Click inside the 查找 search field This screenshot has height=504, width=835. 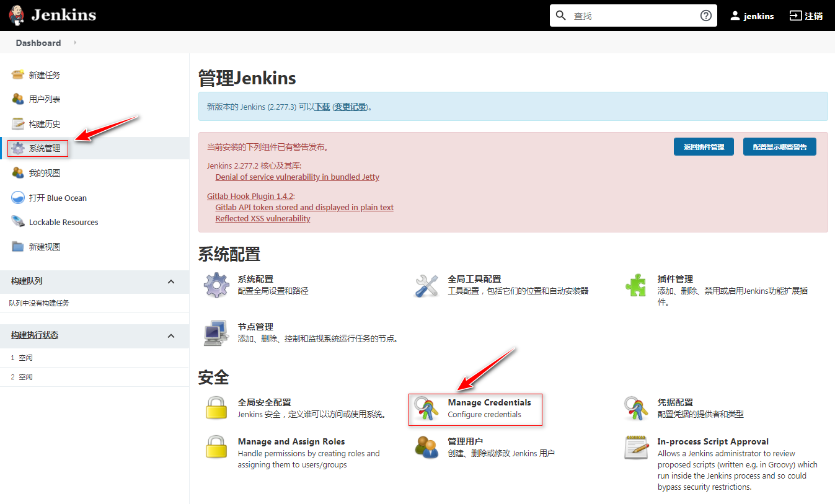620,15
